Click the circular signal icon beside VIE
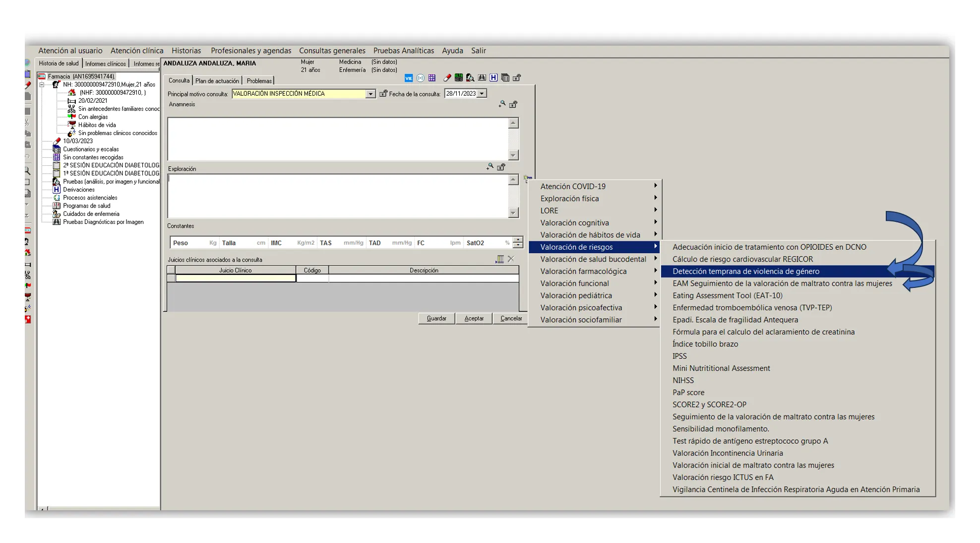 (421, 78)
